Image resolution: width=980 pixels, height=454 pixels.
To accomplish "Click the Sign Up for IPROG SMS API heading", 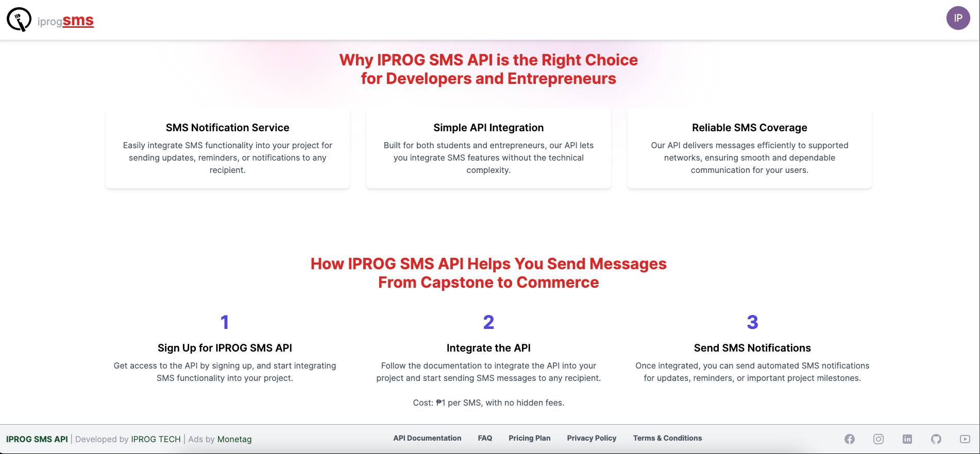I will 225,348.
